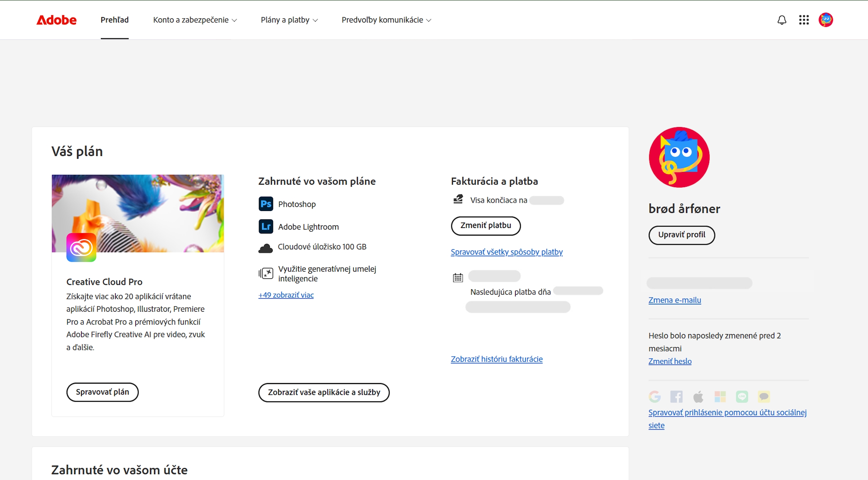Click the LINE sign-in icon

[x=742, y=396]
